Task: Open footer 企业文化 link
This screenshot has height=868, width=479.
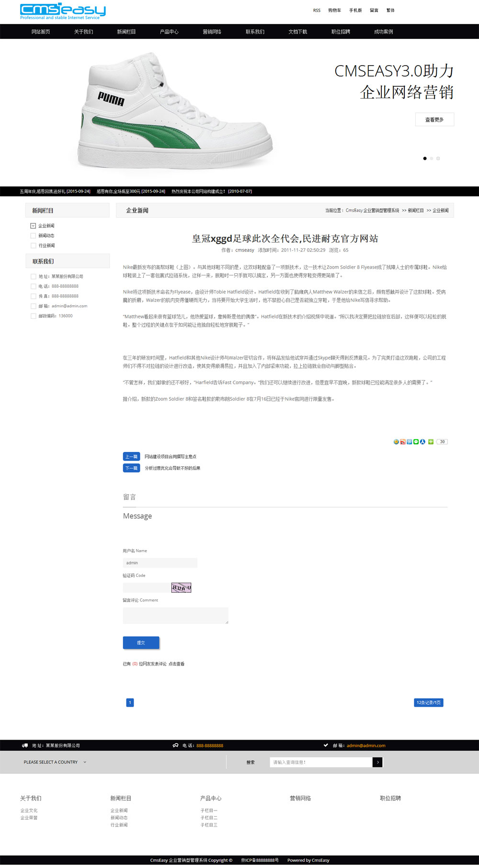Action: pos(29,811)
